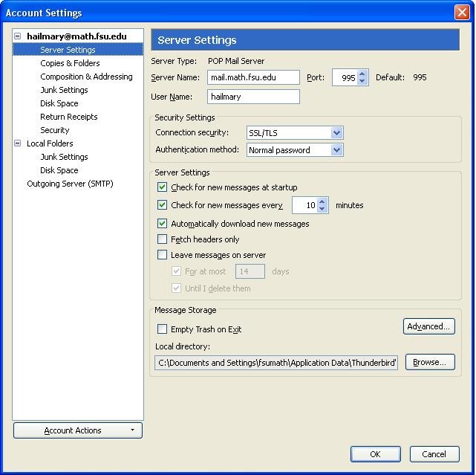Image resolution: width=476 pixels, height=475 pixels.
Task: Open the Security settings page
Action: click(x=54, y=130)
